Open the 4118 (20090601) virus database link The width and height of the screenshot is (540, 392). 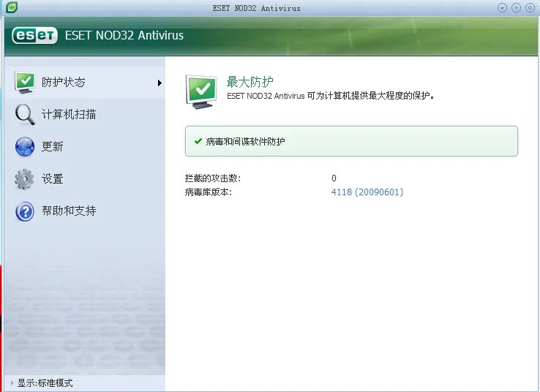tap(367, 192)
